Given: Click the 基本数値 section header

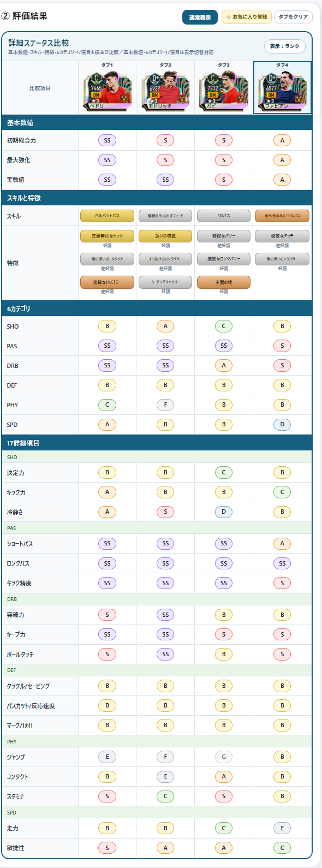Looking at the screenshot, I should (x=157, y=123).
